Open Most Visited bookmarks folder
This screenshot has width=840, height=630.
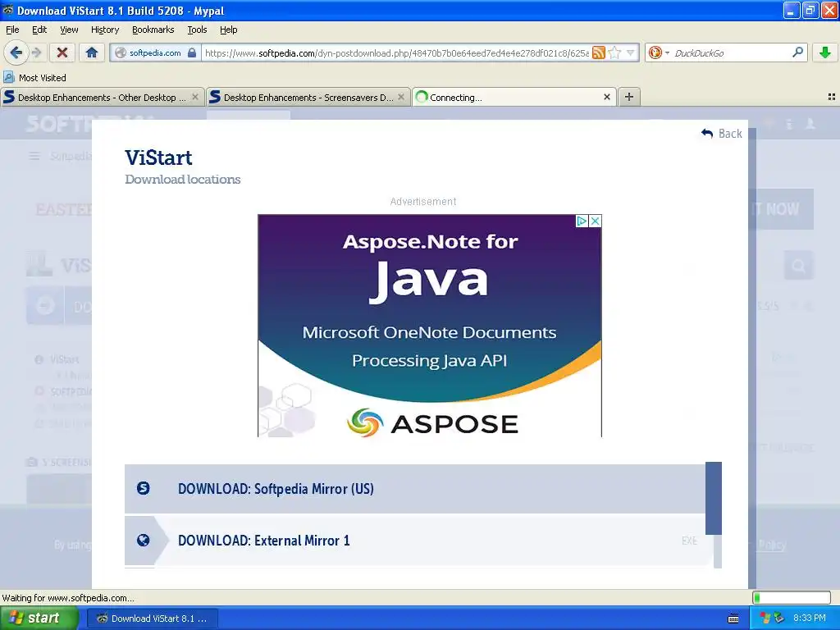tap(34, 78)
